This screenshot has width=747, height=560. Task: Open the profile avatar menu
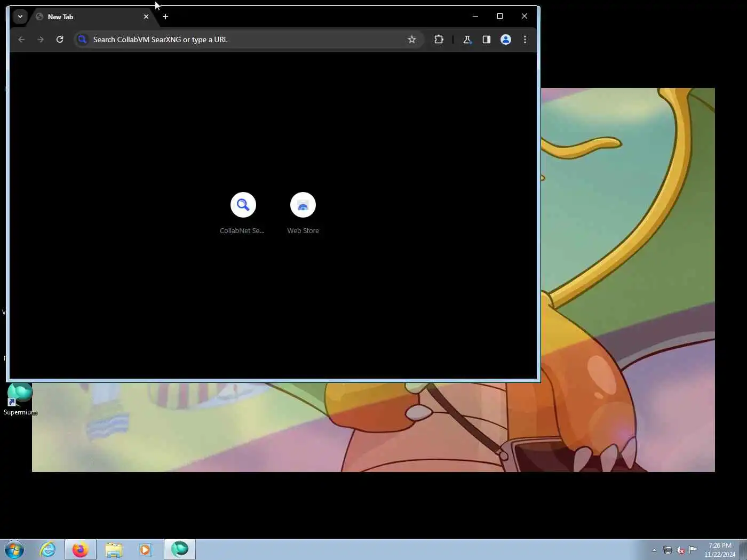506,39
